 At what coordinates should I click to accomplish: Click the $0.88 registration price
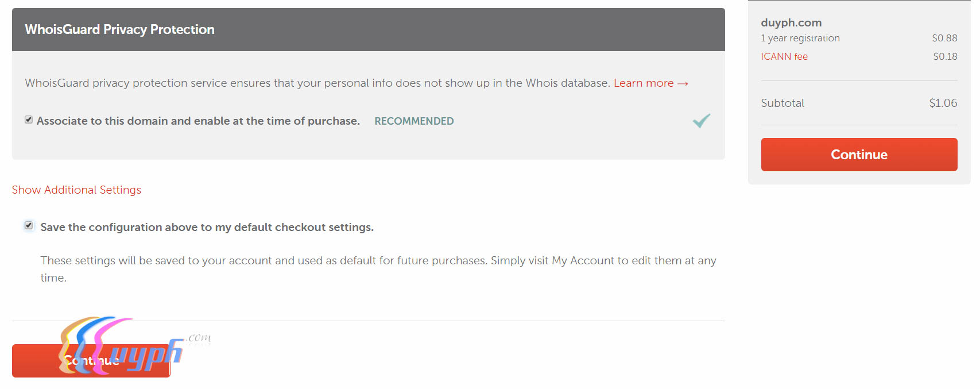(x=944, y=38)
